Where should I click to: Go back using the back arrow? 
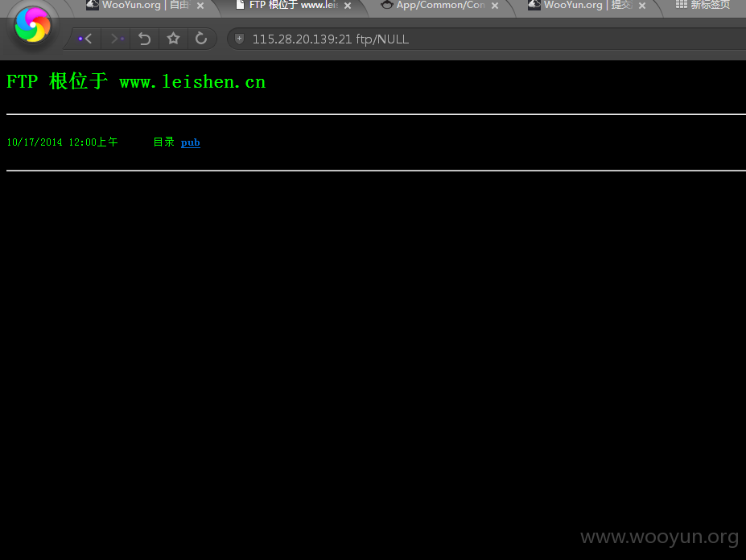coord(85,39)
